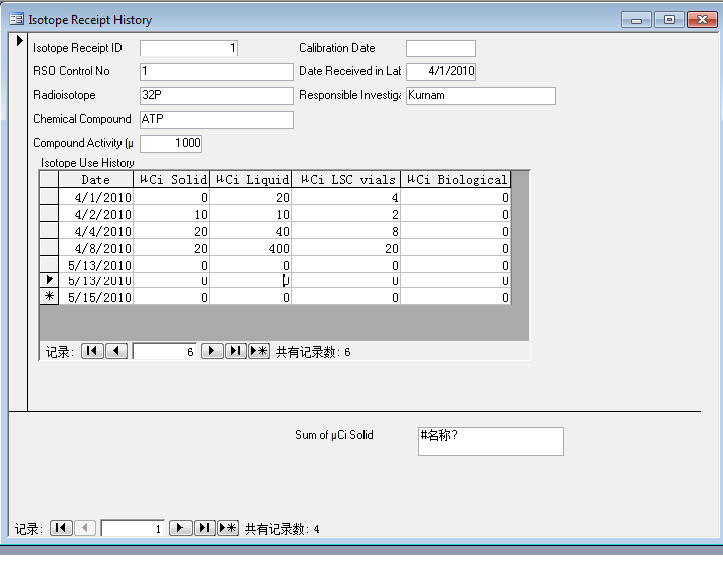Click the Isotope Use History label
The width and height of the screenshot is (723, 561).
tap(88, 163)
